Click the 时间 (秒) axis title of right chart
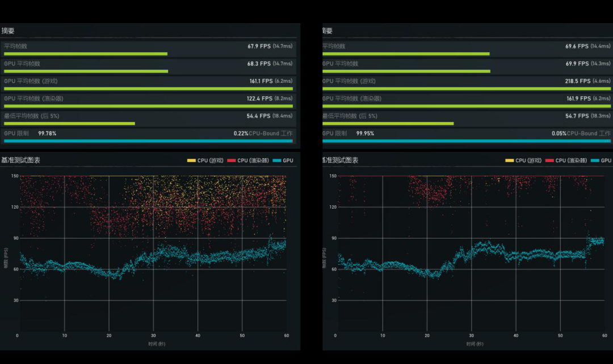The width and height of the screenshot is (613, 364). (475, 344)
